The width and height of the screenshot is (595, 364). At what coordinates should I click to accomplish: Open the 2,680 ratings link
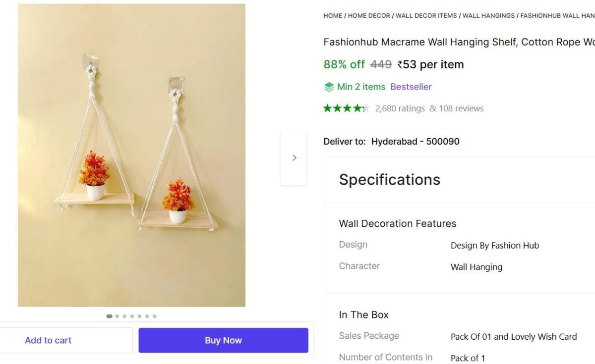point(400,108)
